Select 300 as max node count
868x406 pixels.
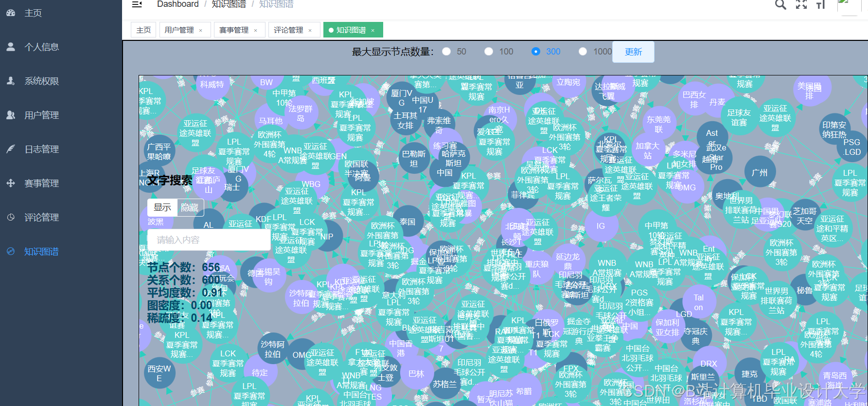[x=536, y=52]
